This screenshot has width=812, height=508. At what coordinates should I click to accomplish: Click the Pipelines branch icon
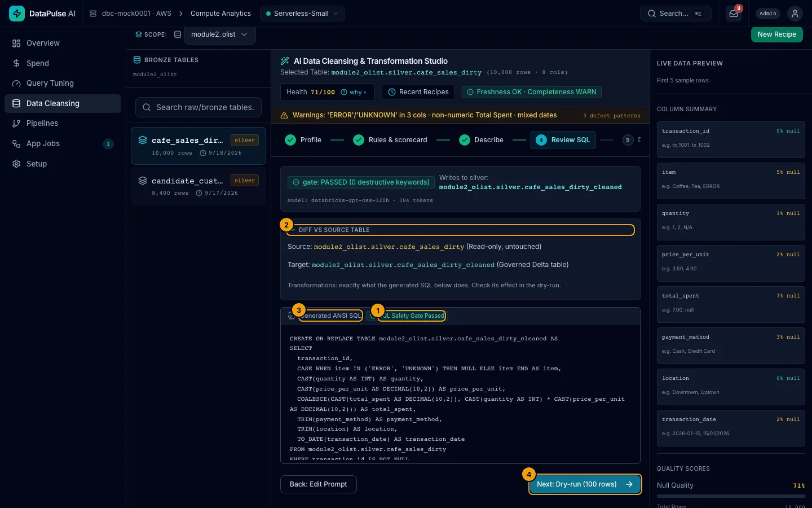click(x=16, y=123)
